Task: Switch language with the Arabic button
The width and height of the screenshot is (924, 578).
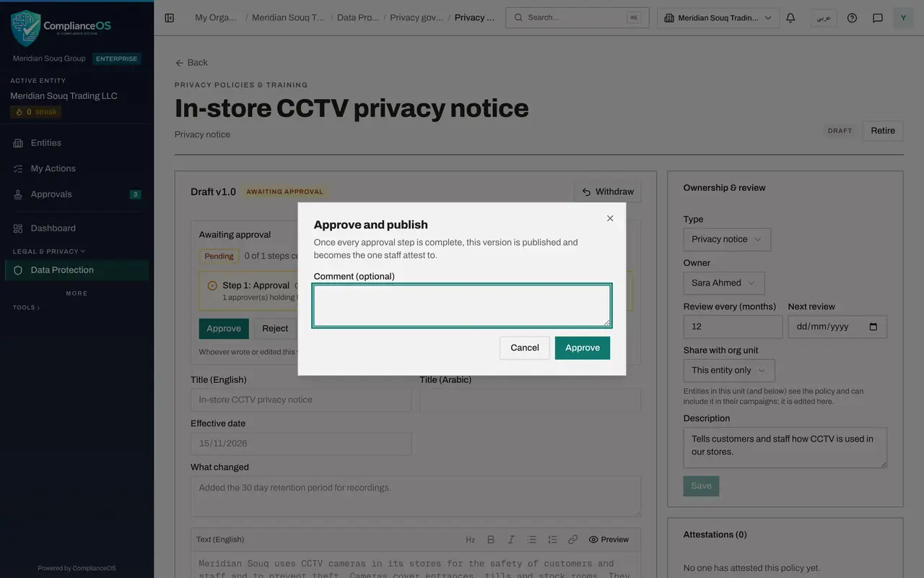Action: click(823, 18)
